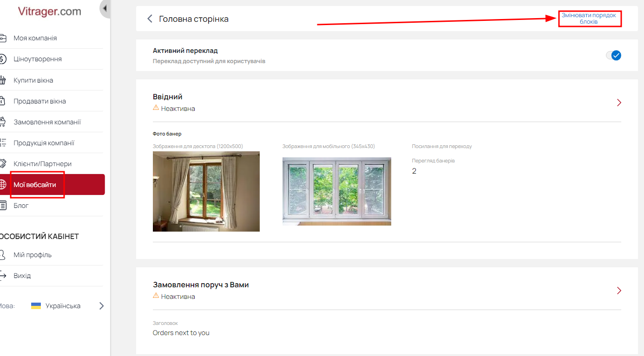Select Мої вебсайти menu item
644x356 pixels.
tap(52, 184)
